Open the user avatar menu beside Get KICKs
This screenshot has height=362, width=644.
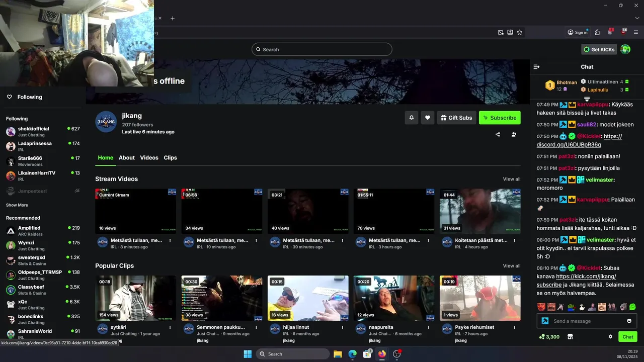pyautogui.click(x=625, y=49)
